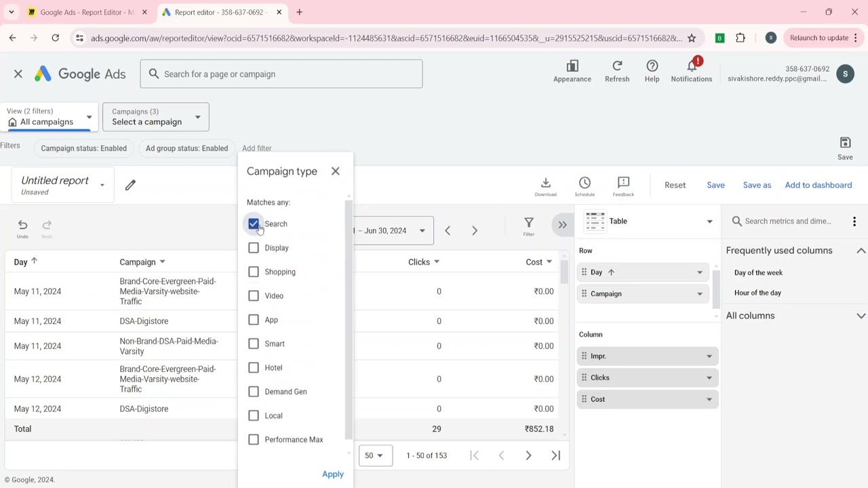
Task: Open the Feedback icon
Action: 623,186
